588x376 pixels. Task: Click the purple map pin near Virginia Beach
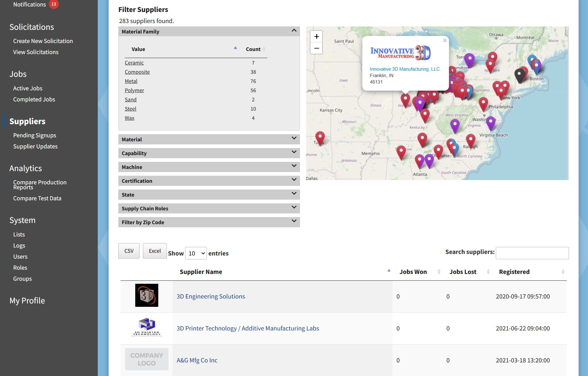pos(491,123)
